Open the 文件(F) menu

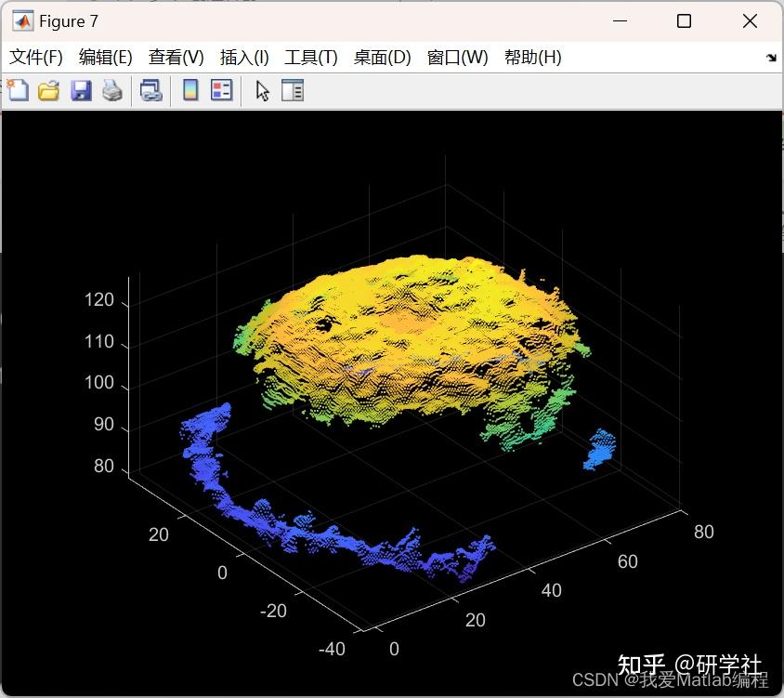pos(35,57)
